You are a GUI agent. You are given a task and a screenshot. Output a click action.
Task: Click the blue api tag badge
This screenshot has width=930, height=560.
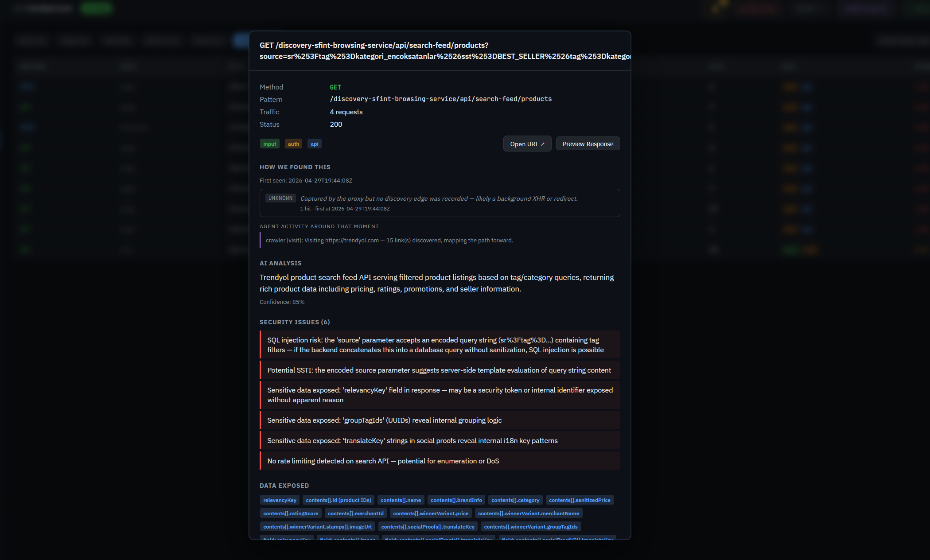tap(315, 144)
